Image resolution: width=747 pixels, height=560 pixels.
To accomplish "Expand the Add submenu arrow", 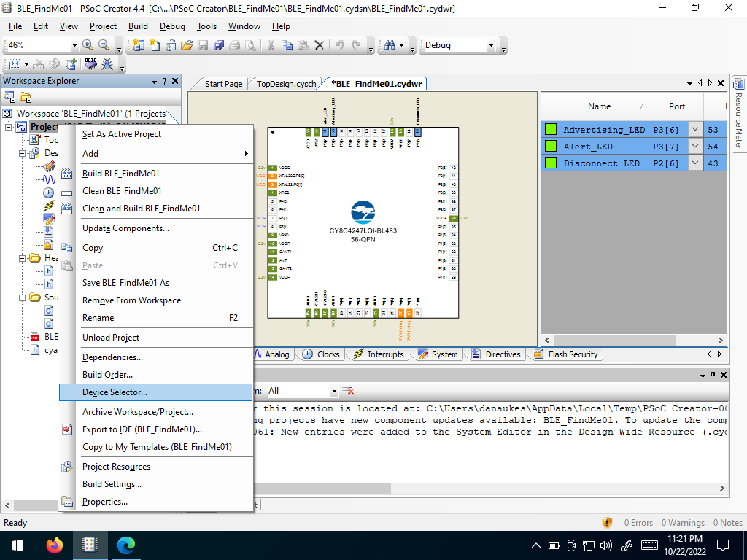I will [247, 153].
